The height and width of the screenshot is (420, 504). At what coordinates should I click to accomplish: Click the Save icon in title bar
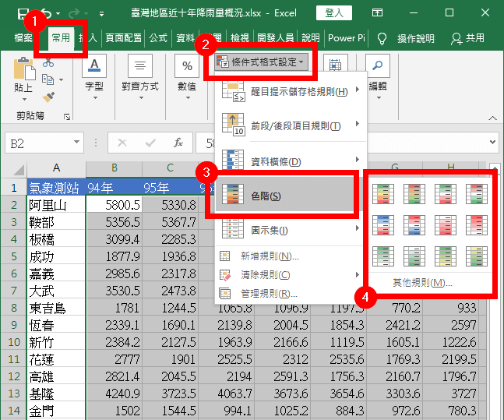(23, 13)
